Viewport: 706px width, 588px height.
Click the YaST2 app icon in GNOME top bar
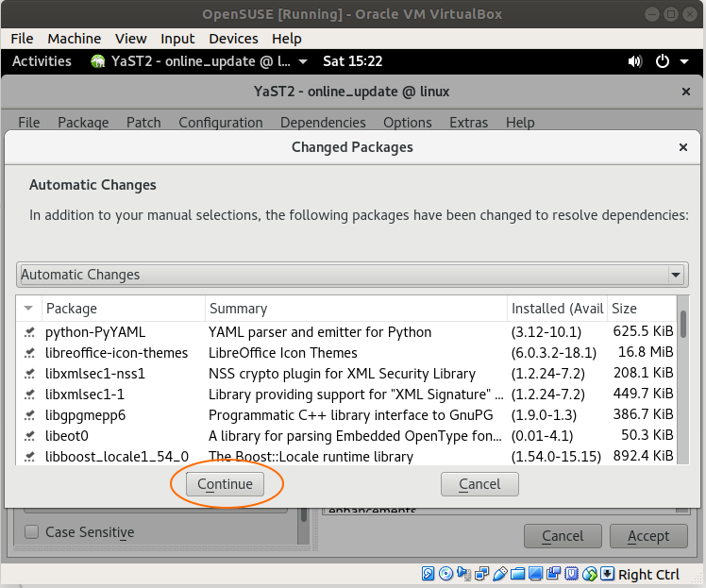[x=98, y=61]
